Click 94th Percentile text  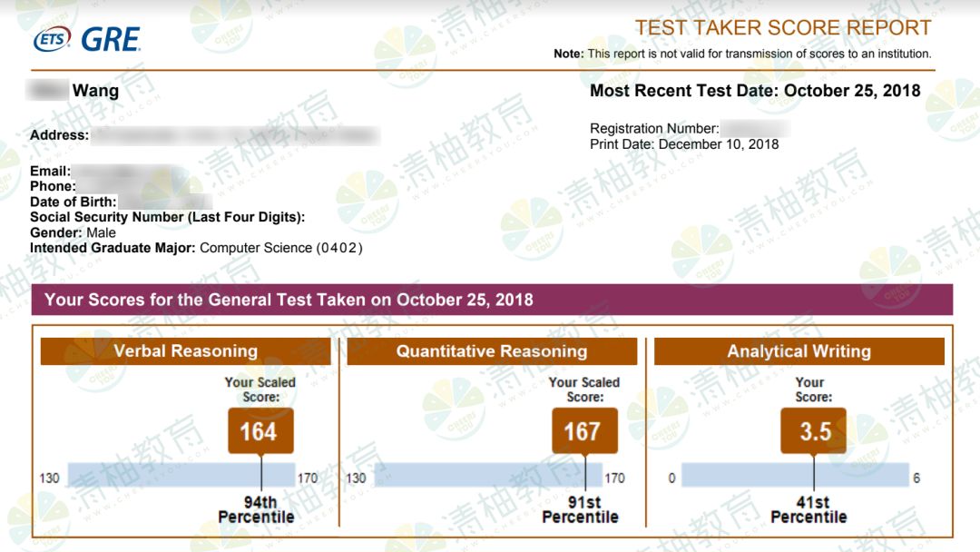pos(256,509)
